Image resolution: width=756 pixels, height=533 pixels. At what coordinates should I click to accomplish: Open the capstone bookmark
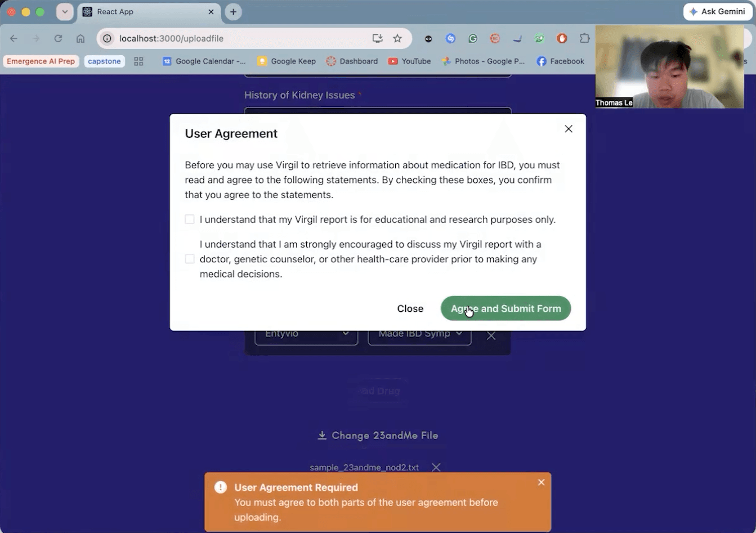coord(104,61)
